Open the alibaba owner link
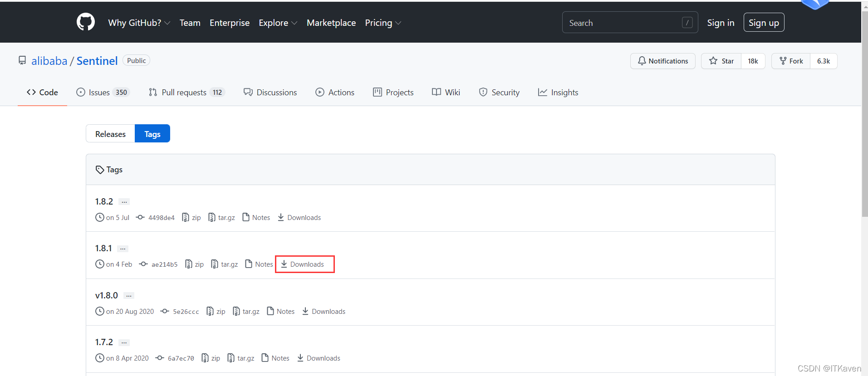 point(49,61)
